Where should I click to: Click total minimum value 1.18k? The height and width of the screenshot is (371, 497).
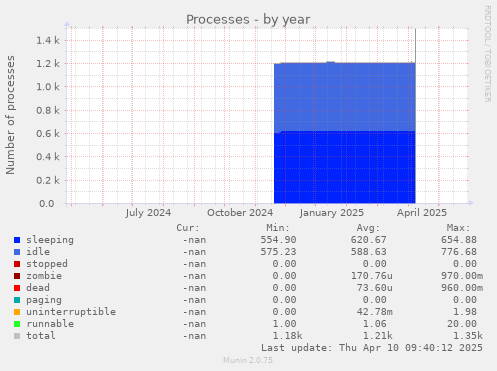287,336
